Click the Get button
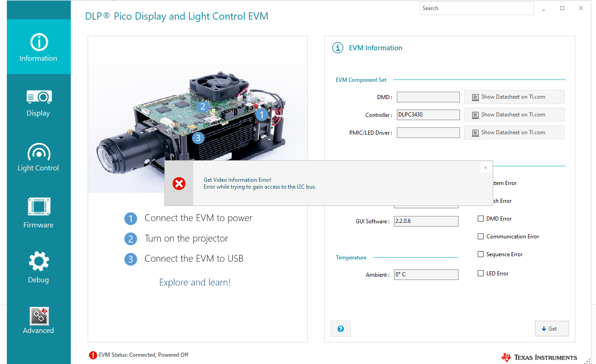 (x=552, y=329)
